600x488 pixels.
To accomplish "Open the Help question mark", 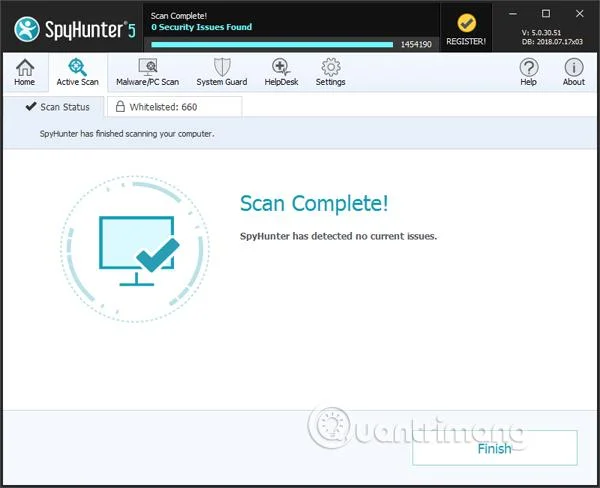I will (528, 72).
